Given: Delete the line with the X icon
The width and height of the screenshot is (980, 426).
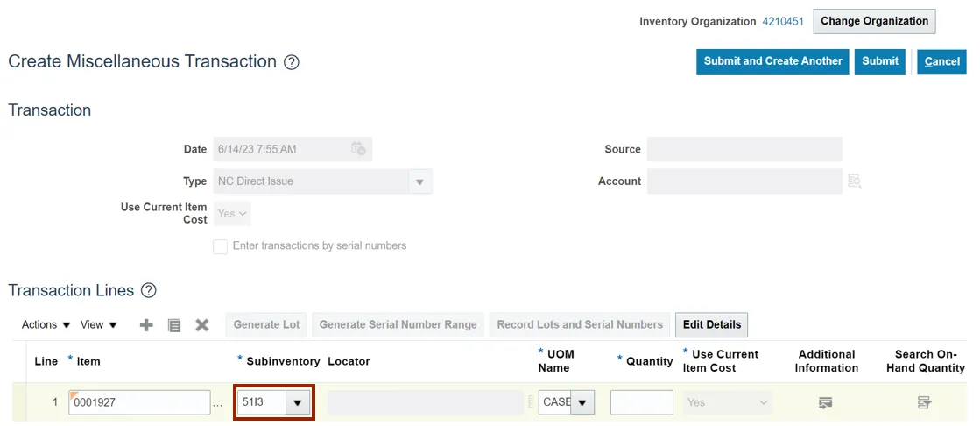Looking at the screenshot, I should [x=202, y=325].
